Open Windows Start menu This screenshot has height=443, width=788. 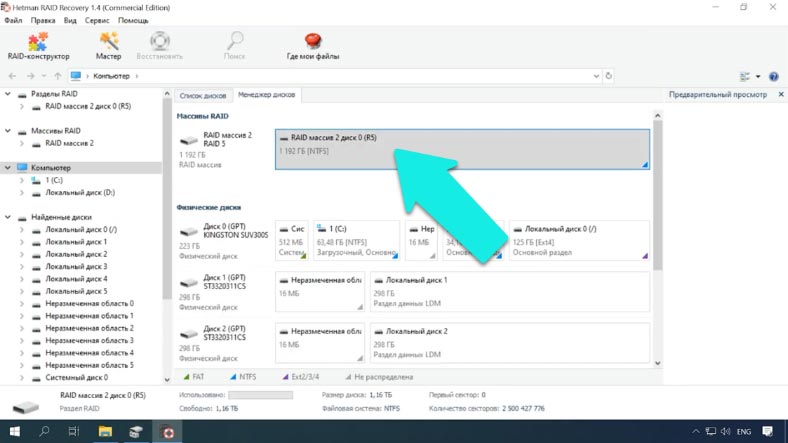pyautogui.click(x=15, y=431)
